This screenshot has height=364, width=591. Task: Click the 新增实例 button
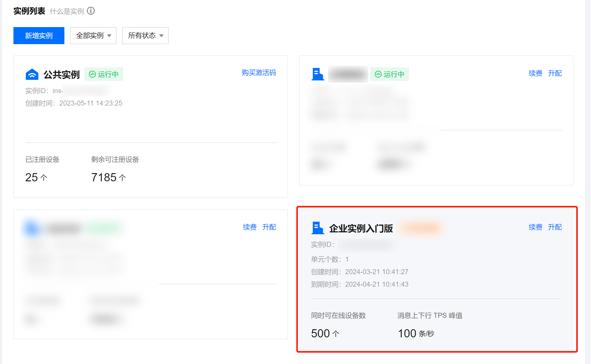point(39,36)
